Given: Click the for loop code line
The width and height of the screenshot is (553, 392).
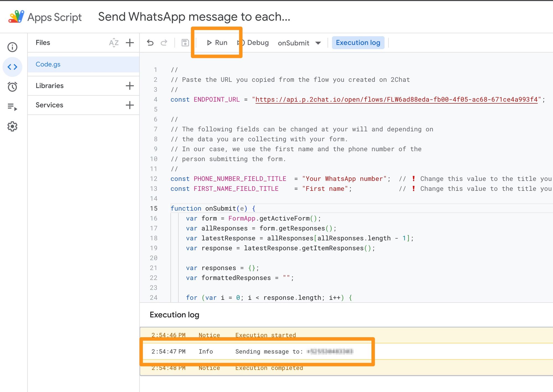Looking at the screenshot, I should click(269, 298).
